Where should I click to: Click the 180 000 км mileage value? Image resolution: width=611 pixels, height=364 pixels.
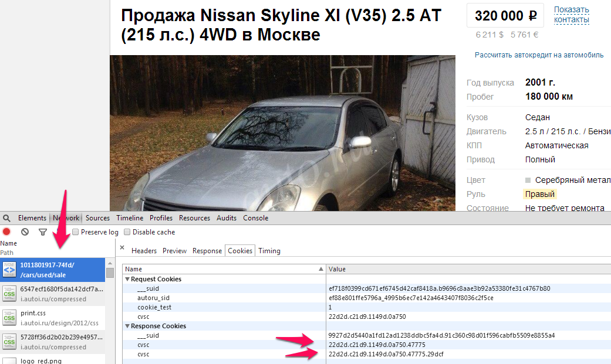[549, 97]
